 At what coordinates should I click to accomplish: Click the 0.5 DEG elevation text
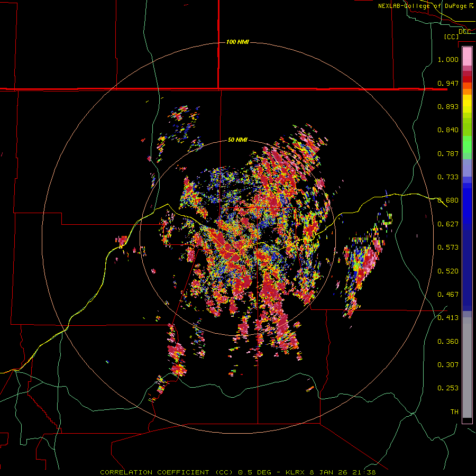(254, 472)
